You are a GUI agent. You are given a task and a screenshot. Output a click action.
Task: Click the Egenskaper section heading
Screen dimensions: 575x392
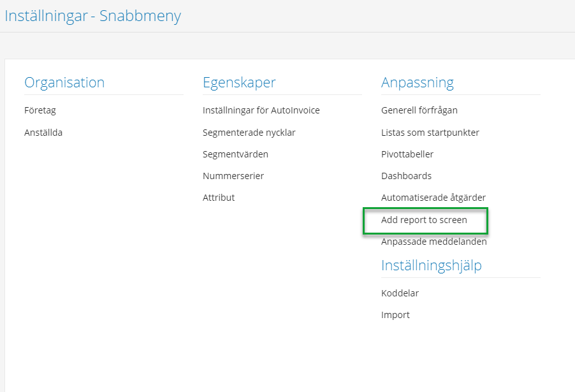pyautogui.click(x=239, y=82)
